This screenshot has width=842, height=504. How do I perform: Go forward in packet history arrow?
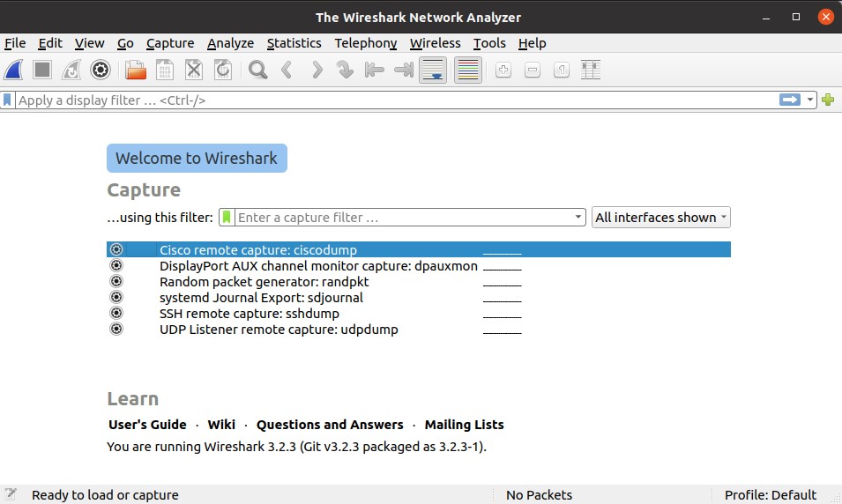pyautogui.click(x=317, y=70)
